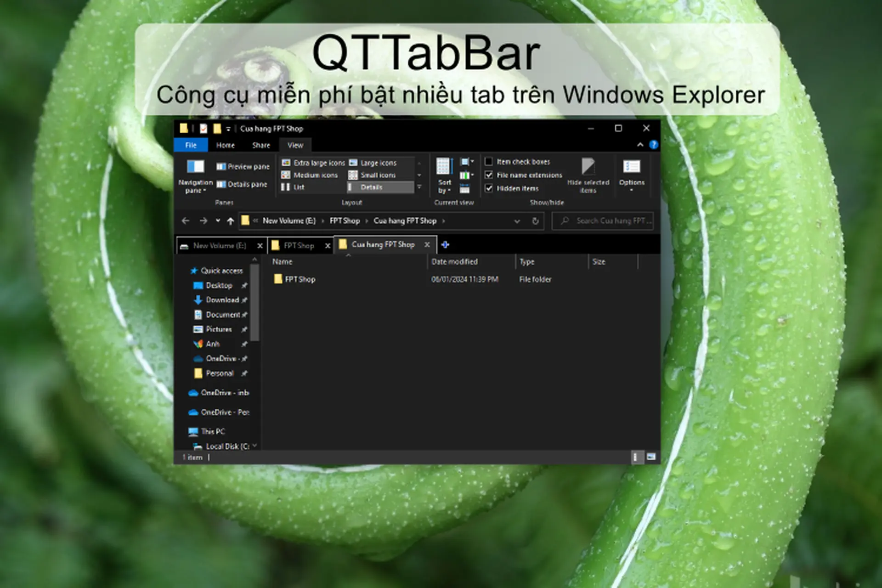Enable the Details pane
The height and width of the screenshot is (588, 882).
242,184
